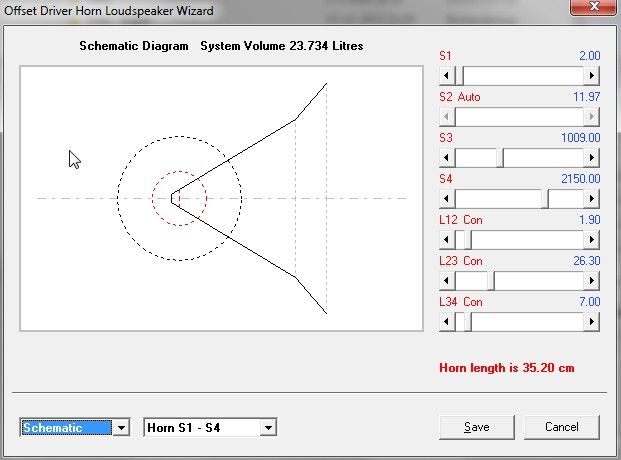Screen dimensions: 621x460
Task: Click the S2 Auto slider track
Action: click(x=519, y=116)
